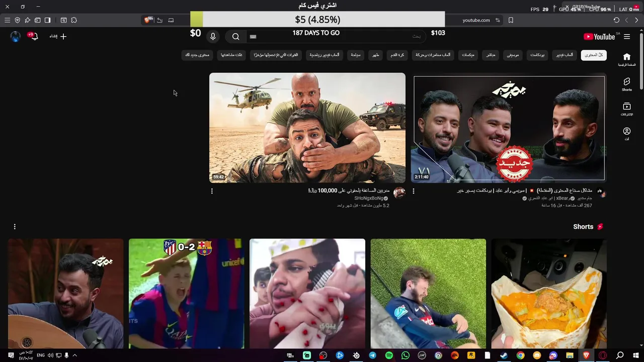Open Steam from the taskbar
Screen dimensions: 644x362
tap(504, 355)
